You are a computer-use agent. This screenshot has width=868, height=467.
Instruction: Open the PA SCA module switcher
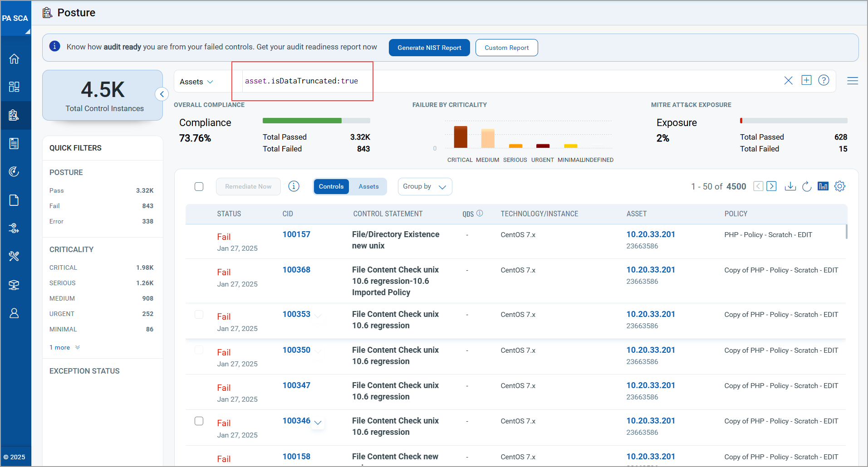point(15,18)
